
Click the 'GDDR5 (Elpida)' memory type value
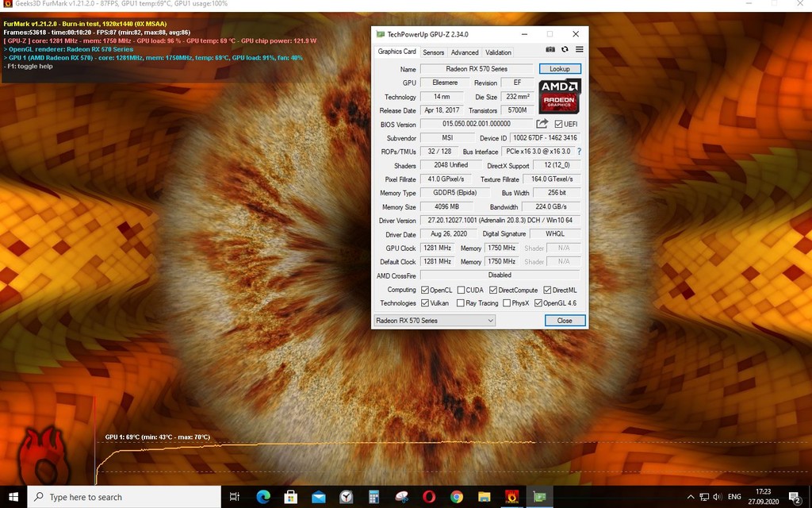[x=454, y=192]
